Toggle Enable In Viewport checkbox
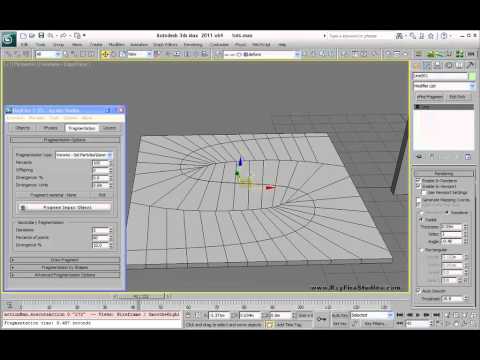 [418, 186]
